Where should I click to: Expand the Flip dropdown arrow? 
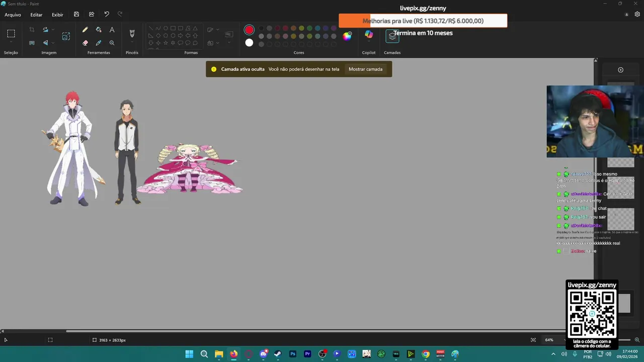pyautogui.click(x=53, y=43)
